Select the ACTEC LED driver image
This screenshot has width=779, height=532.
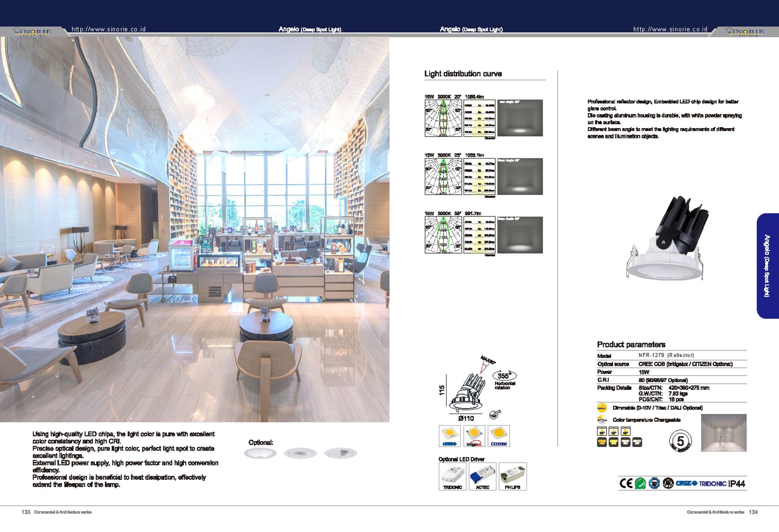point(482,476)
